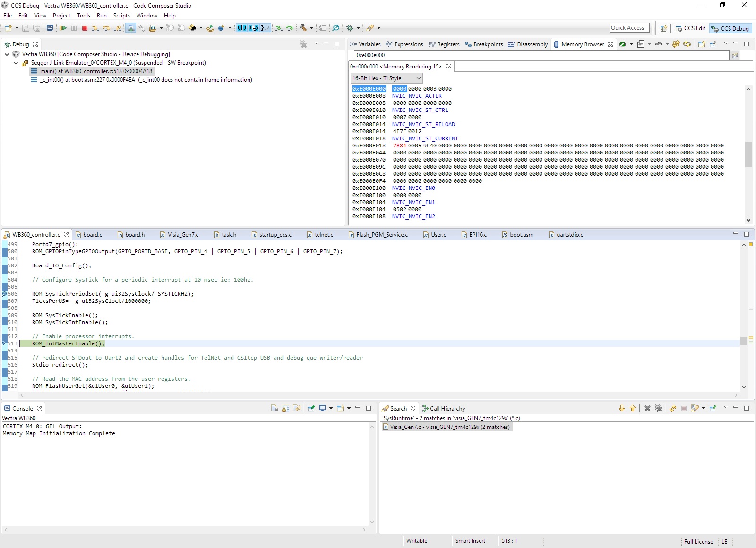Toggle the Connect Target toolbar button
Image resolution: width=756 pixels, height=548 pixels.
(131, 28)
